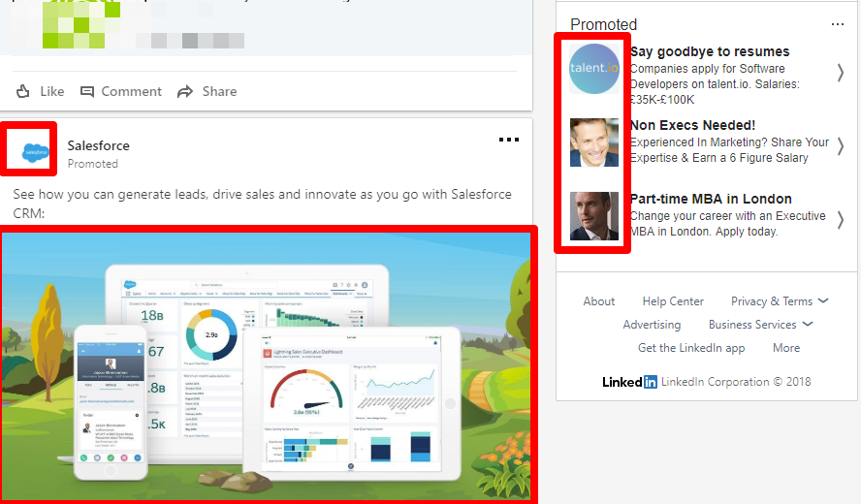The image size is (861, 504).
Task: Open the Help Center link
Action: click(673, 301)
